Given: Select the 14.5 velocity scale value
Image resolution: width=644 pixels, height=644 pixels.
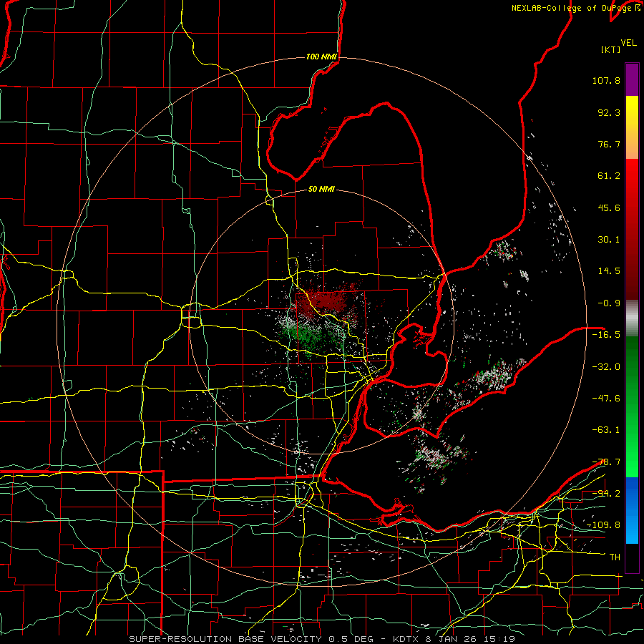Looking at the screenshot, I should (x=609, y=271).
